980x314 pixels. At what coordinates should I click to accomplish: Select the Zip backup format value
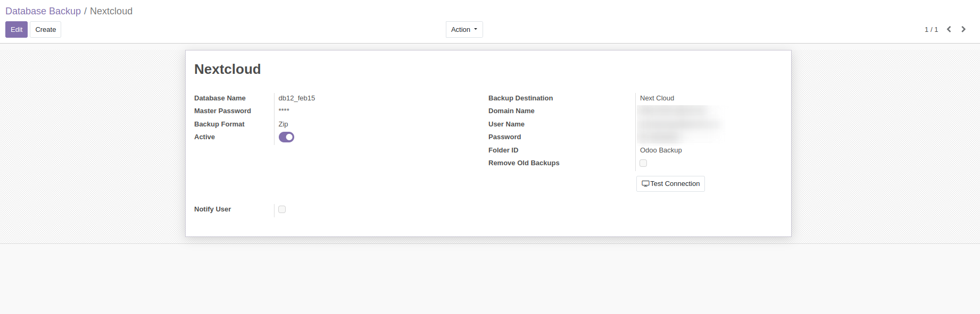click(283, 124)
